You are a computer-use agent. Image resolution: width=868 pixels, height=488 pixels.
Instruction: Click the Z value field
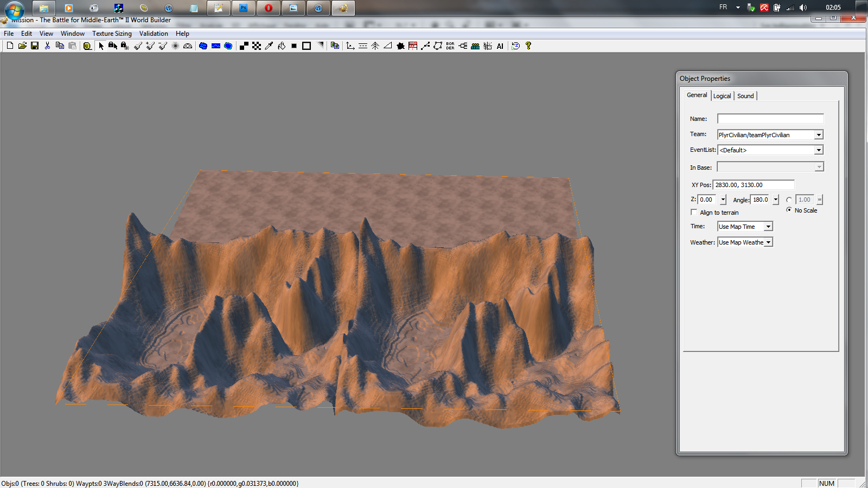click(x=708, y=200)
